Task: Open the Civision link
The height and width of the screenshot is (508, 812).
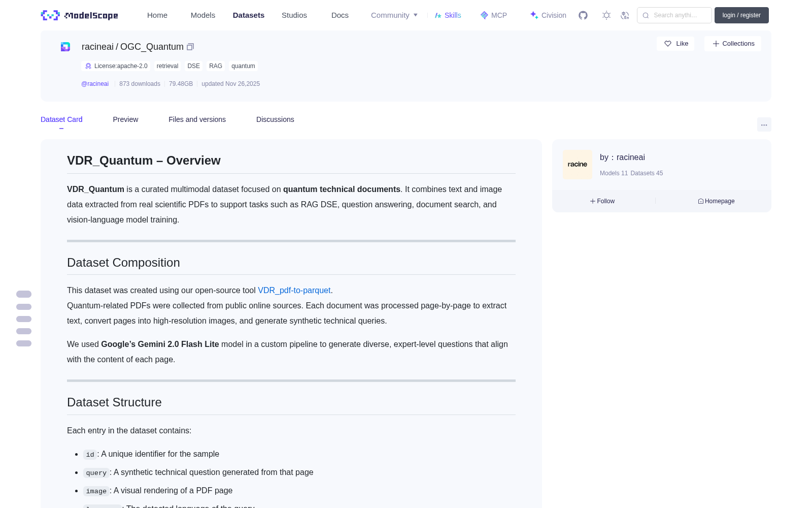Action: 548,15
